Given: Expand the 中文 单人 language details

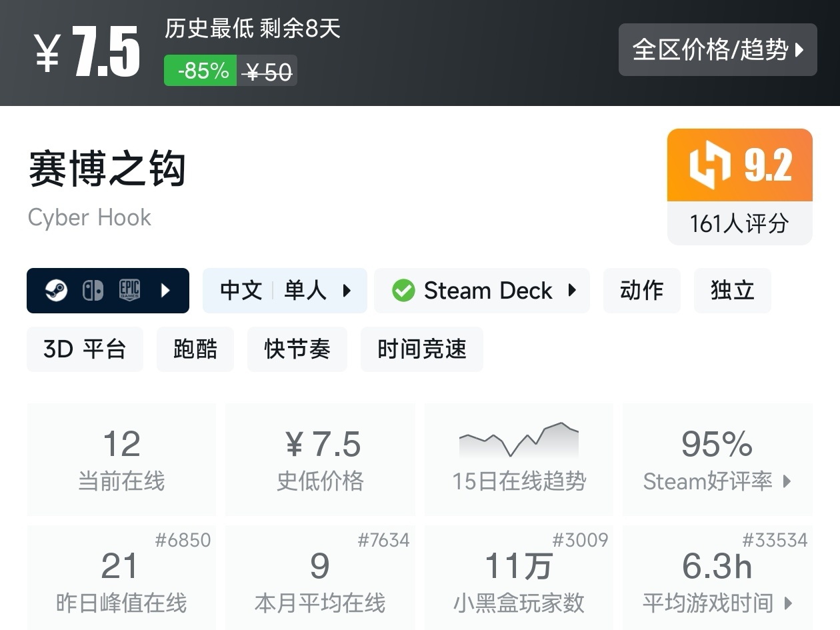Looking at the screenshot, I should 285,291.
